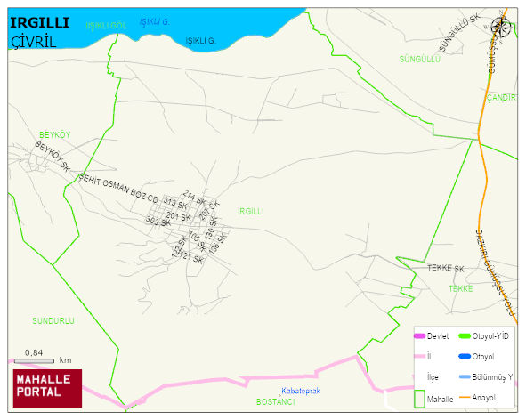Click the BEYKÖY SK street label
526x420 pixels.
pos(53,157)
